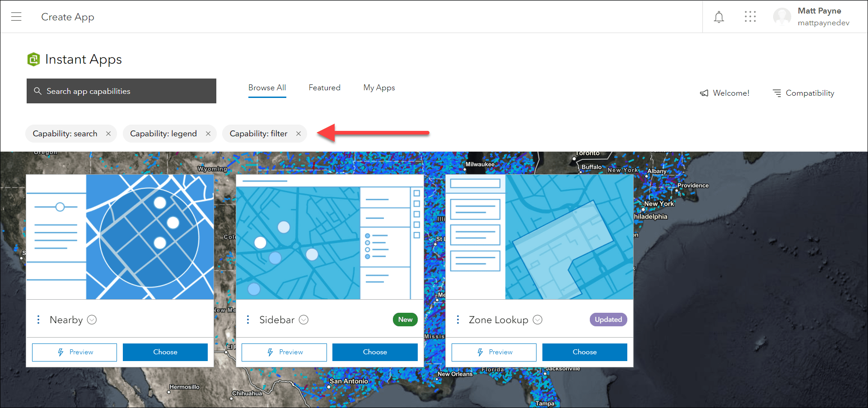Open the notifications bell
This screenshot has width=868, height=408.
tap(719, 17)
